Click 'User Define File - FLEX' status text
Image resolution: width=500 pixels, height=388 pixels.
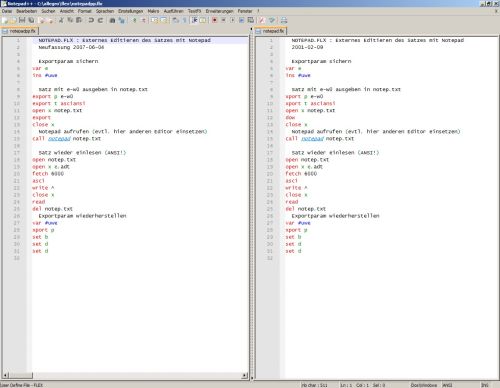[22, 385]
